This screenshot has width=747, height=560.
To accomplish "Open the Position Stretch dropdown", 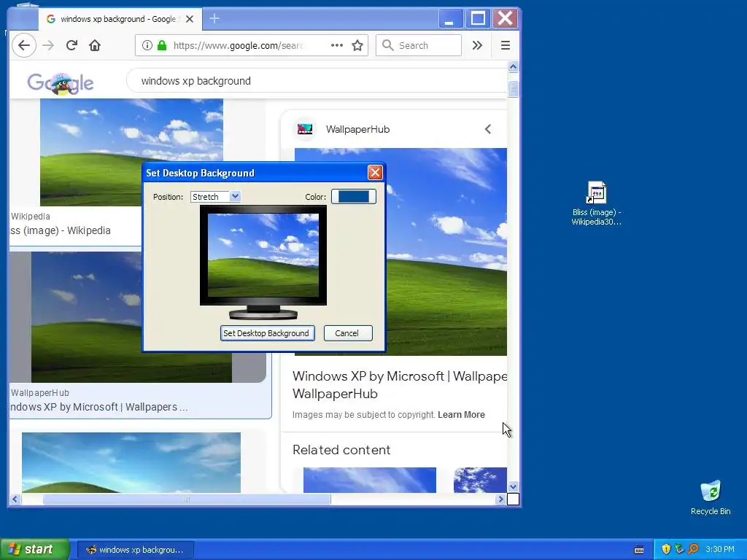I will click(216, 197).
